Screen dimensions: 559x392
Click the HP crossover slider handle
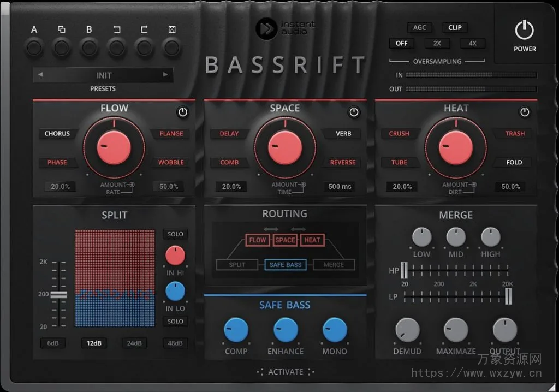[x=404, y=270]
